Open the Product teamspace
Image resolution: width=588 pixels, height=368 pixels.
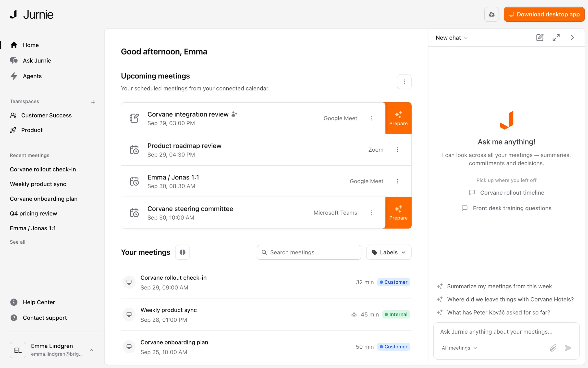pyautogui.click(x=26, y=130)
